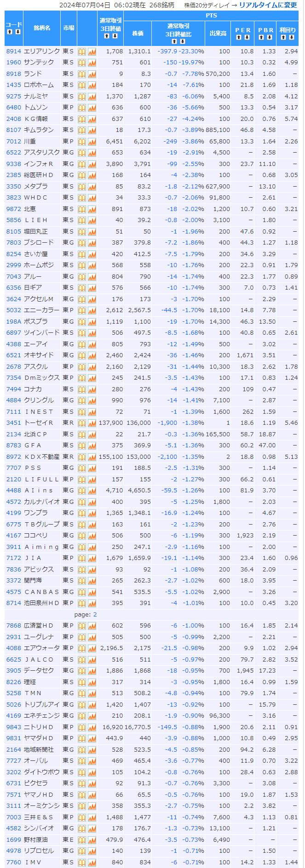Image resolution: width=305 pixels, height=868 pixels.
Task: Open book icon for ニトリHD row
Action: tap(82, 727)
